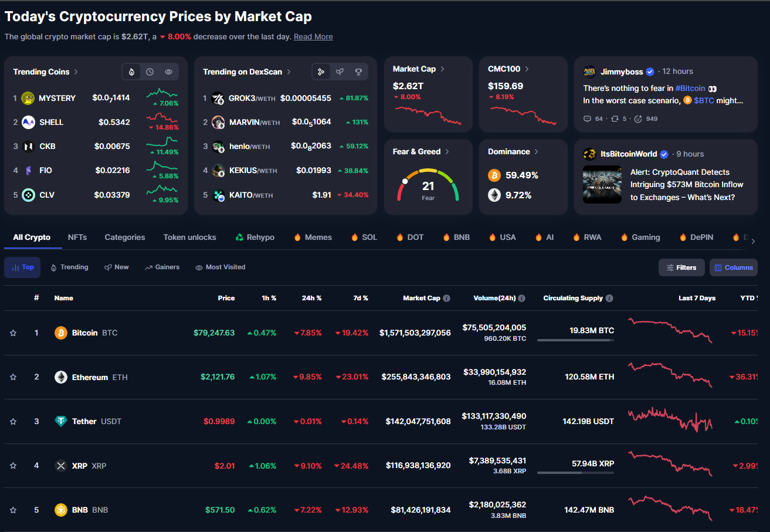Star Ethereum to add to watchlist
This screenshot has width=770, height=532.
click(13, 377)
